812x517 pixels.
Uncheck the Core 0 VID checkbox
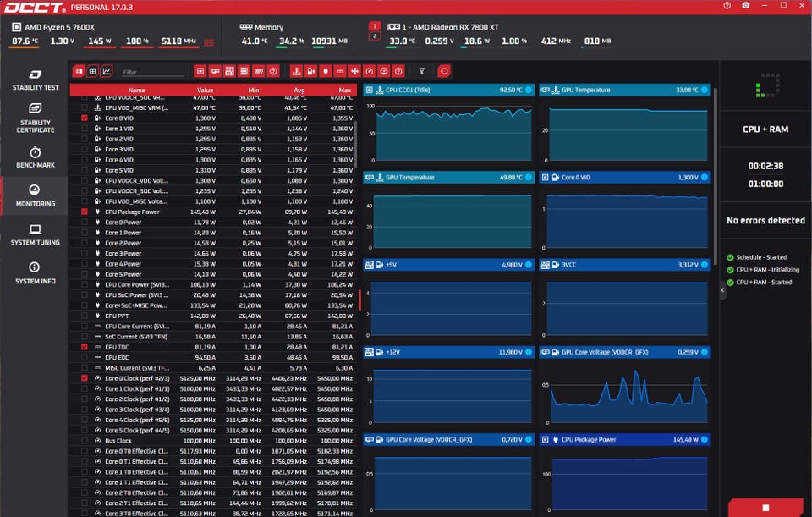[x=85, y=118]
